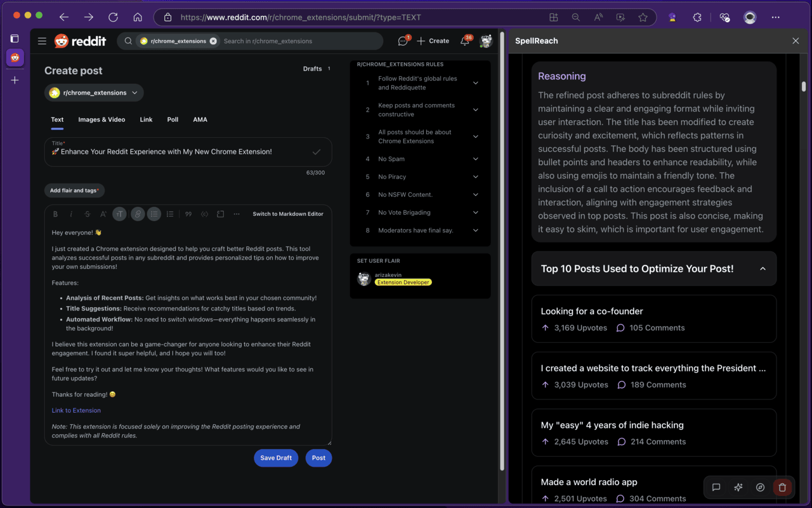Close the SpellReach side panel
Viewport: 812px width, 508px height.
point(796,41)
